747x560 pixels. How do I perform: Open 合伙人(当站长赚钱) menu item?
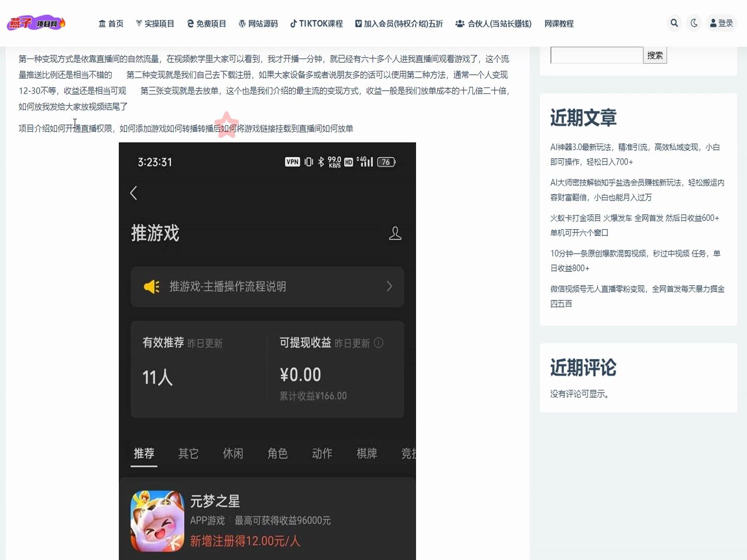point(493,23)
